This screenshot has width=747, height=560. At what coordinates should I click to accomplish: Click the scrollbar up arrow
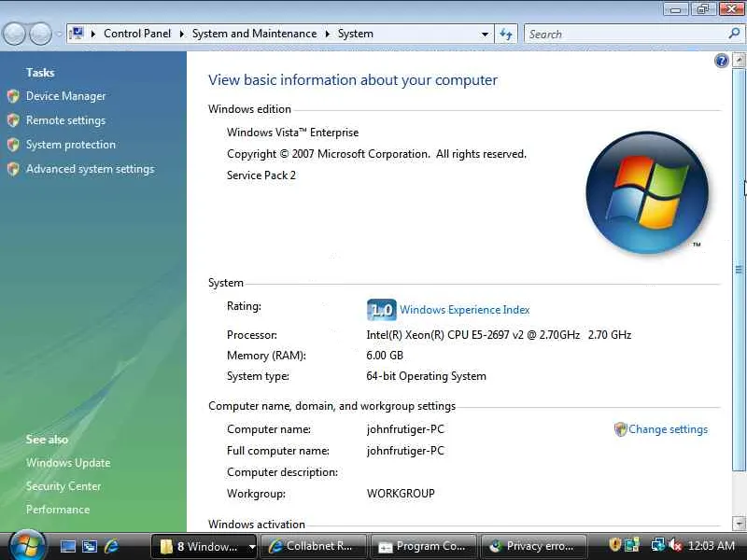tap(739, 60)
